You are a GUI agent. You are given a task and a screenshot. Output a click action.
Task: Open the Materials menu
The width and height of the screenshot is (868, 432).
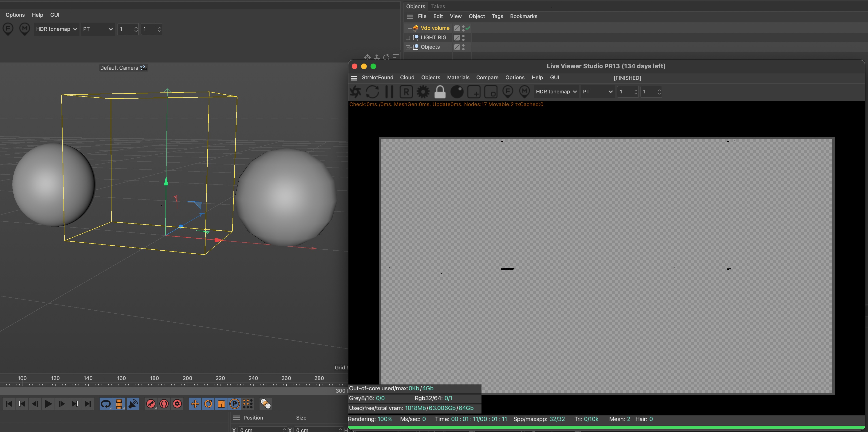[x=458, y=77]
